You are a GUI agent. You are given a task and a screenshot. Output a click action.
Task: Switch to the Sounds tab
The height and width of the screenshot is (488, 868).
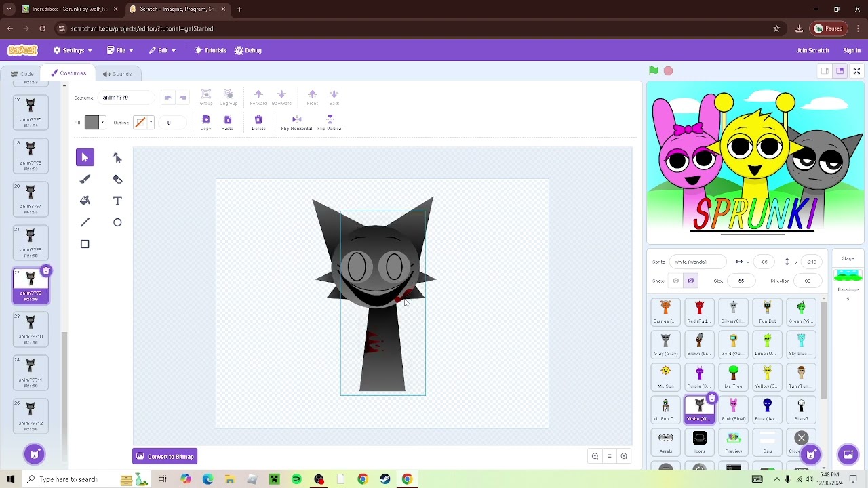[117, 74]
